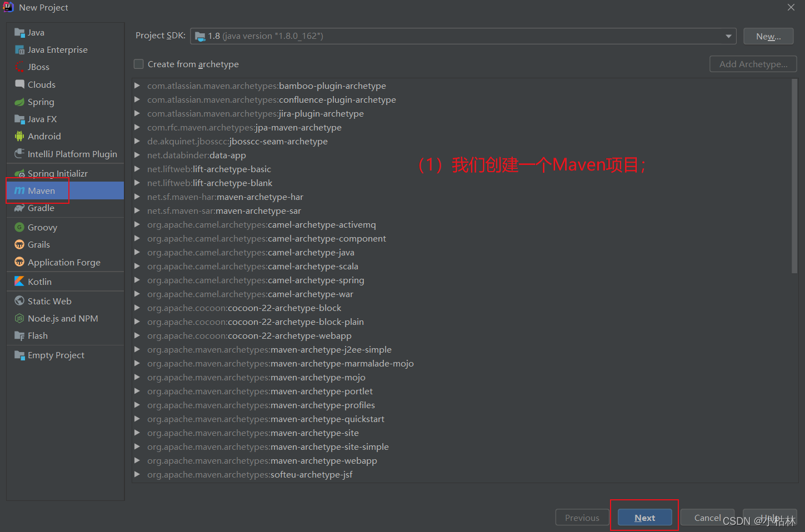Viewport: 805px width, 532px height.
Task: Select maven-archetype-j2ee-simple row
Action: (x=461, y=350)
